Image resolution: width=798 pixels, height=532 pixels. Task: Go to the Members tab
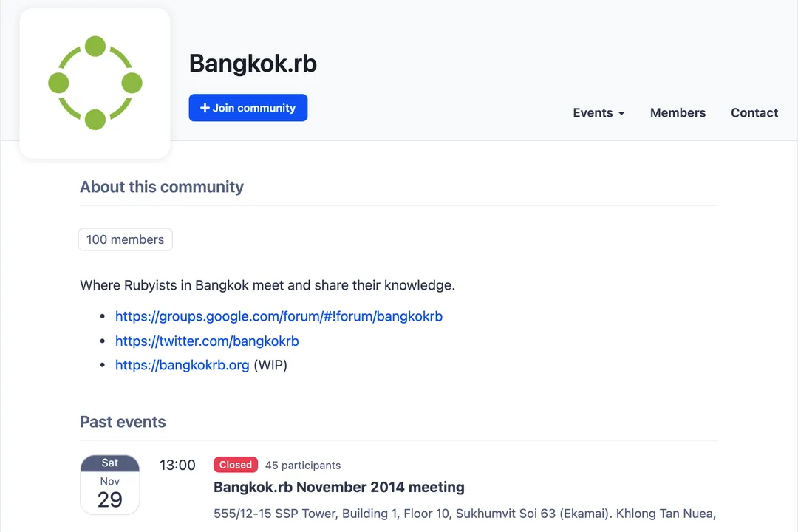pos(678,112)
